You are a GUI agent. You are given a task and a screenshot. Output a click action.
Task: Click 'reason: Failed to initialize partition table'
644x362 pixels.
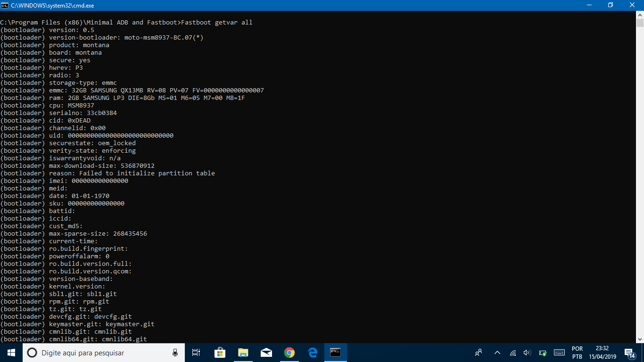click(x=132, y=173)
